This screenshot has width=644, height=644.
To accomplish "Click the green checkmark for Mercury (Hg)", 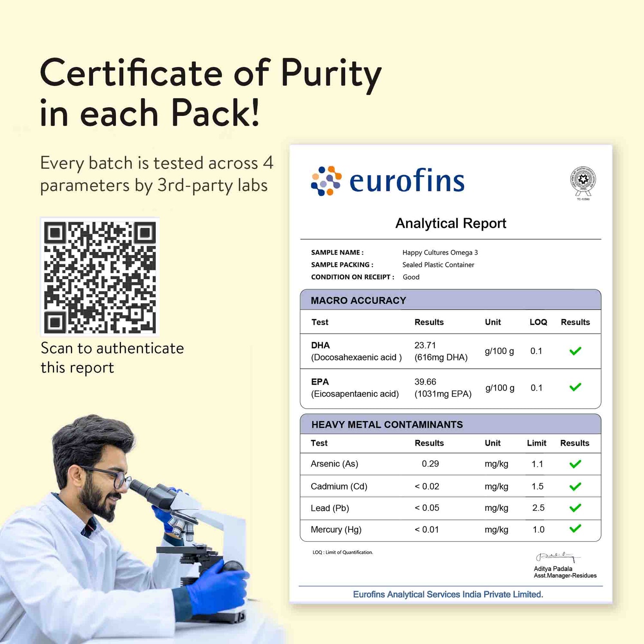I will (575, 529).
